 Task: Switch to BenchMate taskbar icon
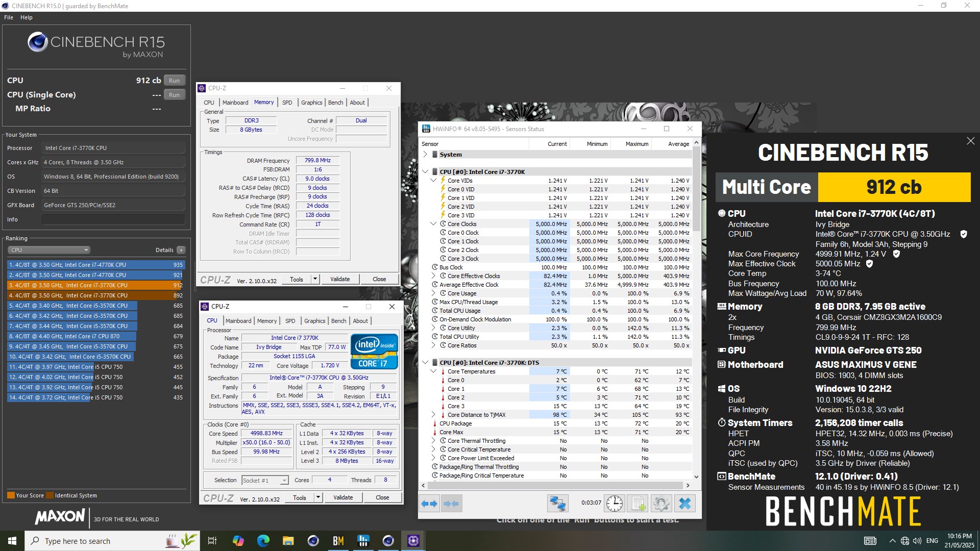click(x=338, y=541)
